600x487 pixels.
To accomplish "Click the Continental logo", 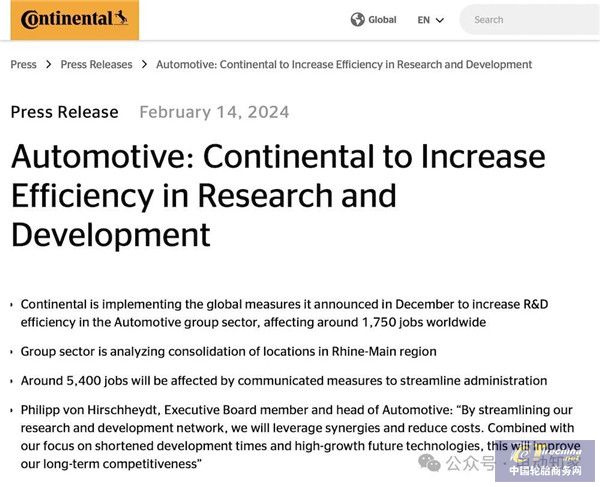I will click(75, 20).
